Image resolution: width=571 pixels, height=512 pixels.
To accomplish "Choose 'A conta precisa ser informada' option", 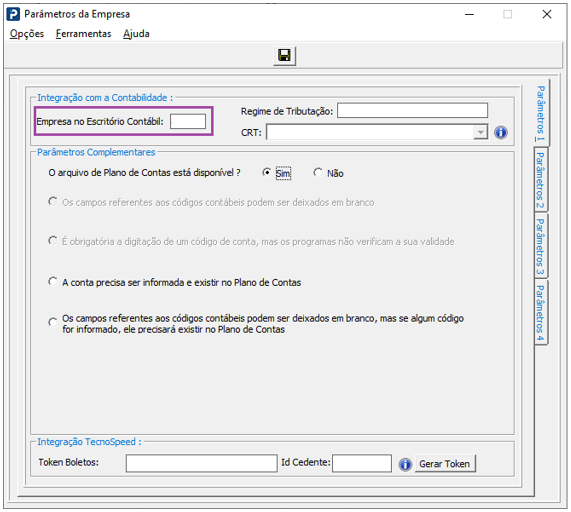I will [x=53, y=281].
